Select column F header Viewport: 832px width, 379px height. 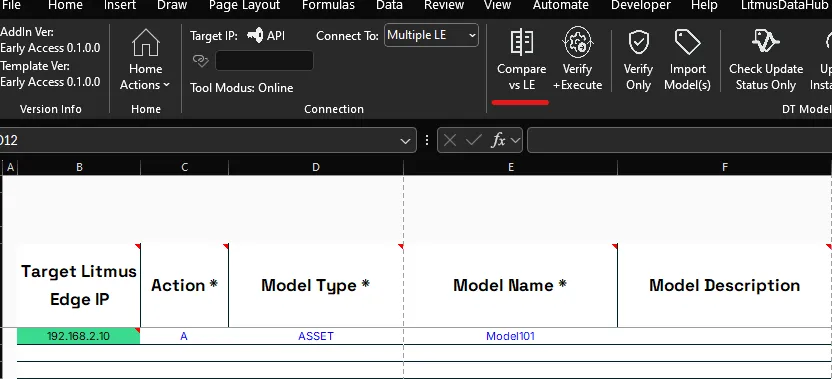tap(725, 167)
